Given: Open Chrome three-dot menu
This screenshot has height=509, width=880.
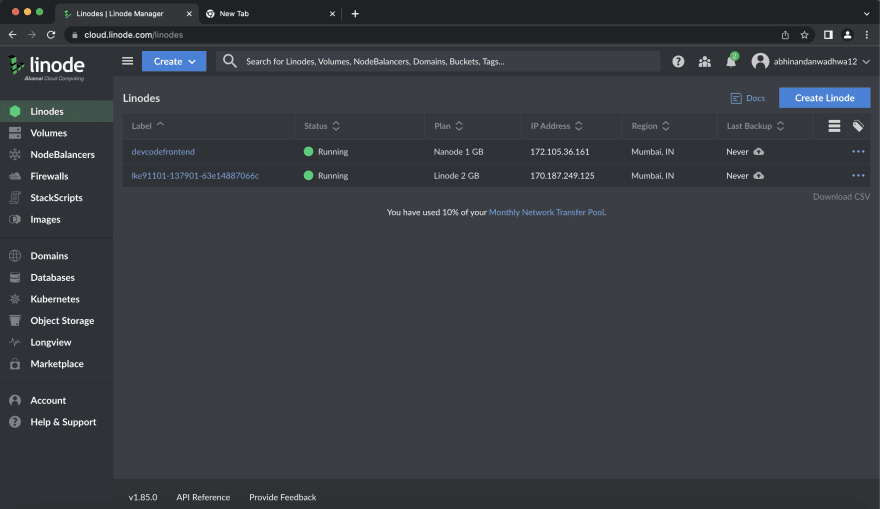Looking at the screenshot, I should coord(867,35).
